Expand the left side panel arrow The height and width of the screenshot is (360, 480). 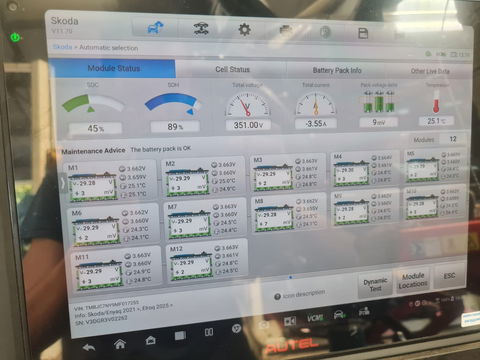pos(63,182)
